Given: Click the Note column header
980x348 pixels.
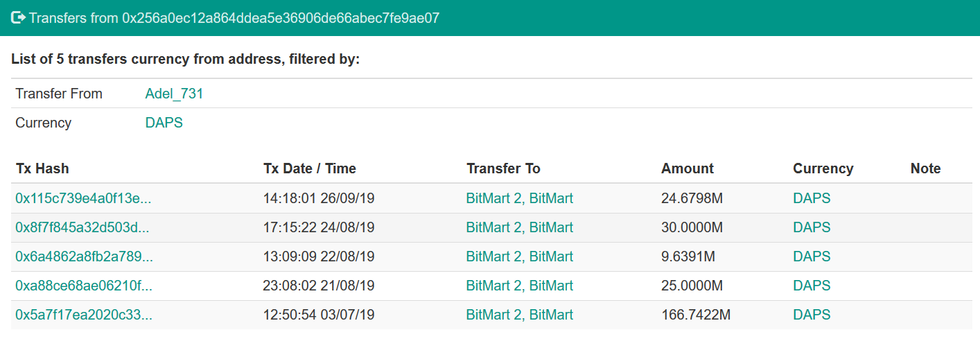Looking at the screenshot, I should tap(926, 168).
